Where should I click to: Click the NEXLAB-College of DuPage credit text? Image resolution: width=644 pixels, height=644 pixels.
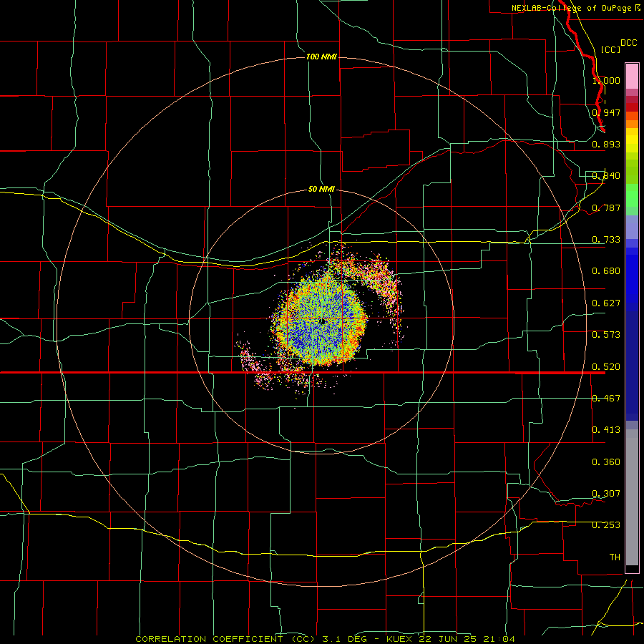(571, 8)
